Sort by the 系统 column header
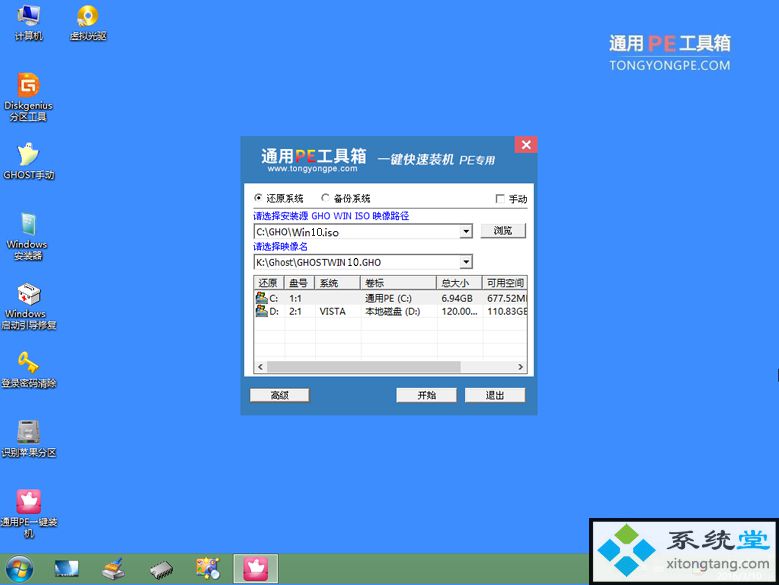 337,283
